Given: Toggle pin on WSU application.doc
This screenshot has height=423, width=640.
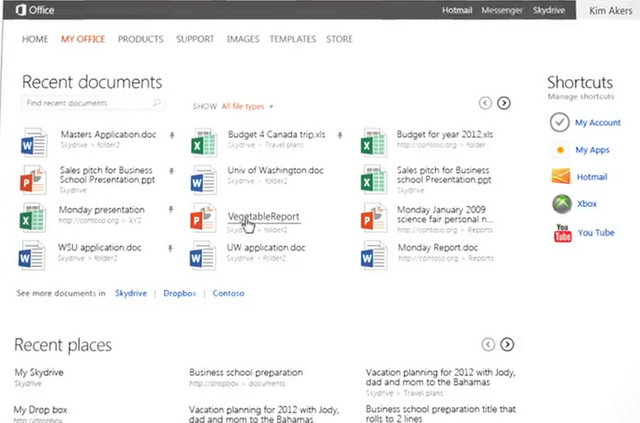Looking at the screenshot, I should (170, 248).
